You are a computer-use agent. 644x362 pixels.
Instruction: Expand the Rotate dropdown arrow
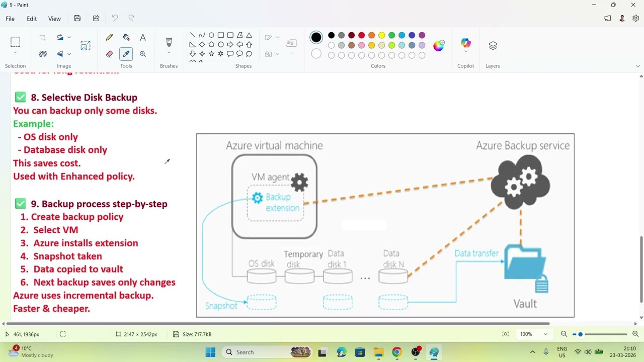[x=69, y=37]
